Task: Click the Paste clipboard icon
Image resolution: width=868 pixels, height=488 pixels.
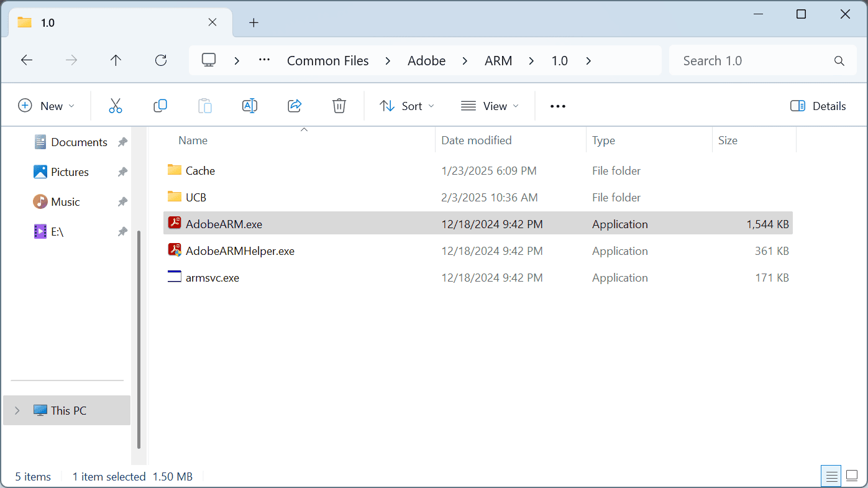Action: tap(205, 106)
